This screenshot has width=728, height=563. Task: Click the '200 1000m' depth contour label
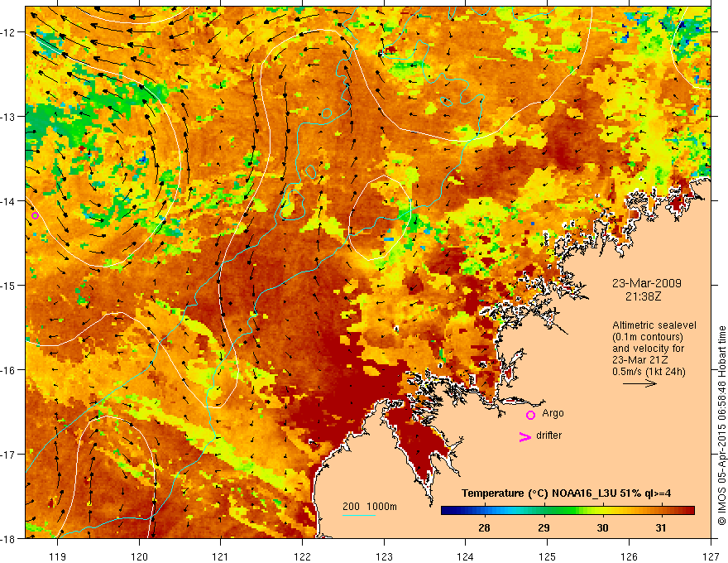[370, 507]
